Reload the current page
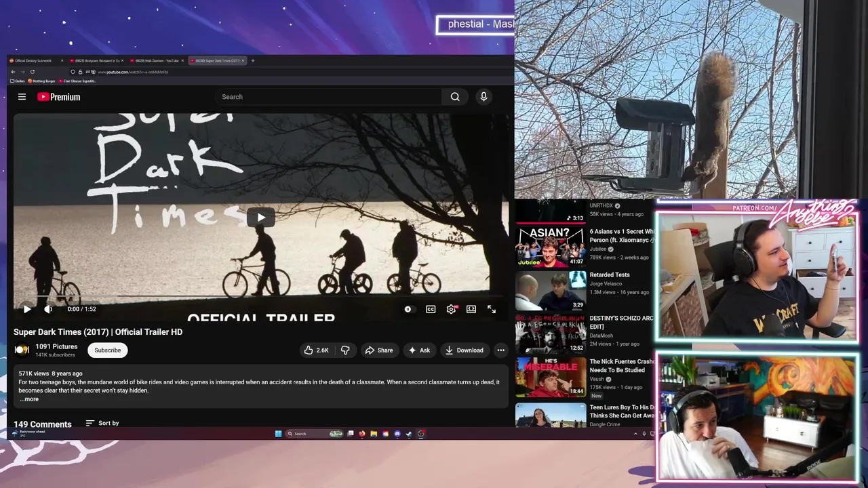Viewport: 868px width, 488px height. coord(32,72)
